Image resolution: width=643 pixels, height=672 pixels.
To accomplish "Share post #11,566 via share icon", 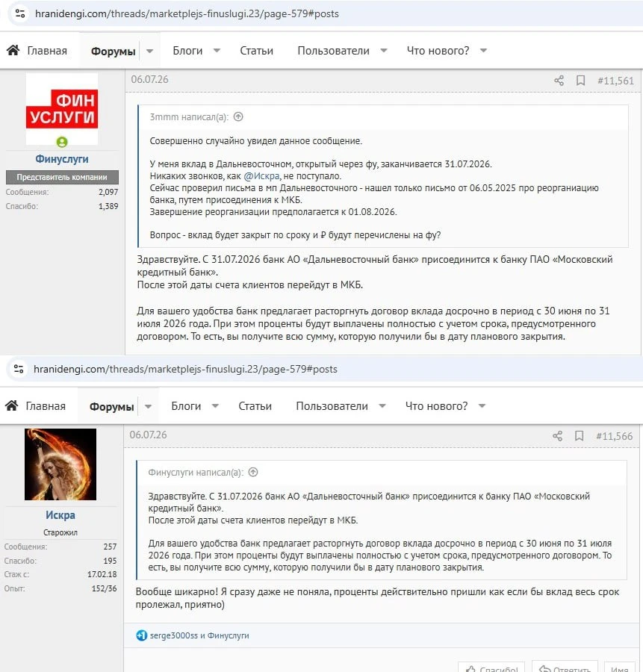I will coord(557,436).
